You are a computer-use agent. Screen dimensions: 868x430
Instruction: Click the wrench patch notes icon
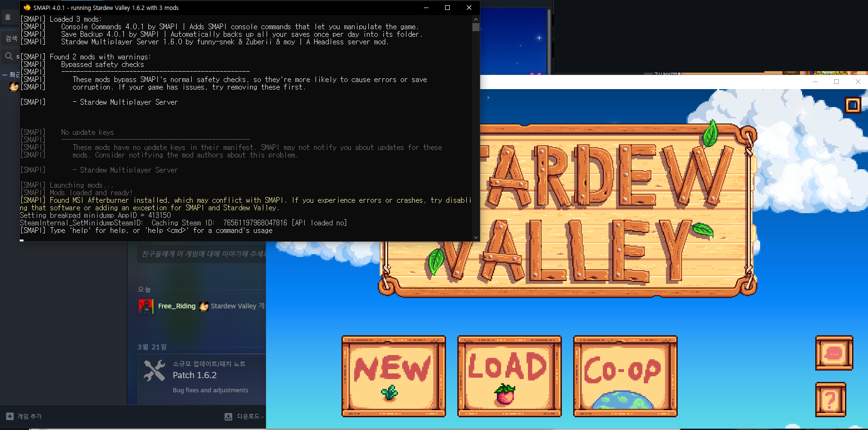(x=154, y=371)
